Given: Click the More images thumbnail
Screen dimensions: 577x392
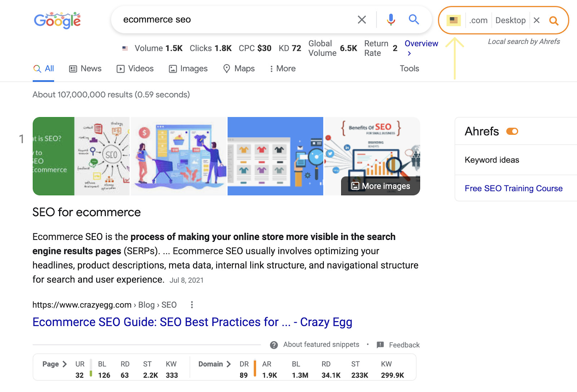Looking at the screenshot, I should (x=381, y=186).
